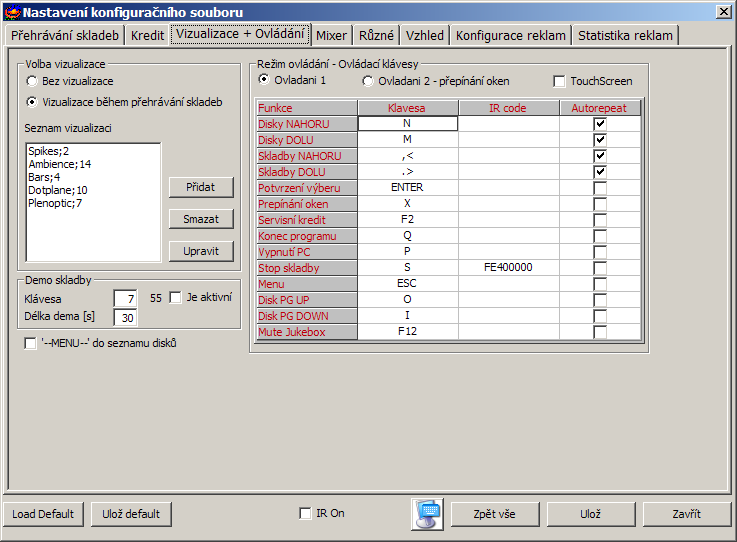The width and height of the screenshot is (737, 542).
Task: Select Plenoptic;7 in visualization list
Action: tap(55, 204)
